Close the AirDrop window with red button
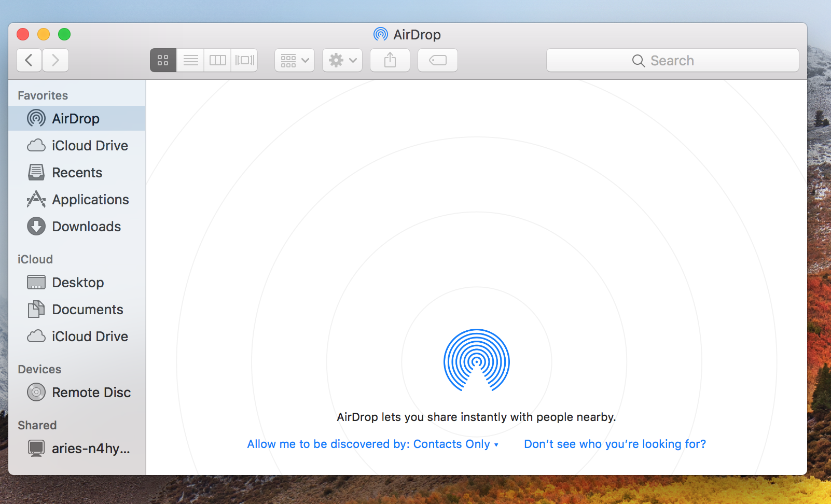The height and width of the screenshot is (504, 831). pyautogui.click(x=23, y=34)
